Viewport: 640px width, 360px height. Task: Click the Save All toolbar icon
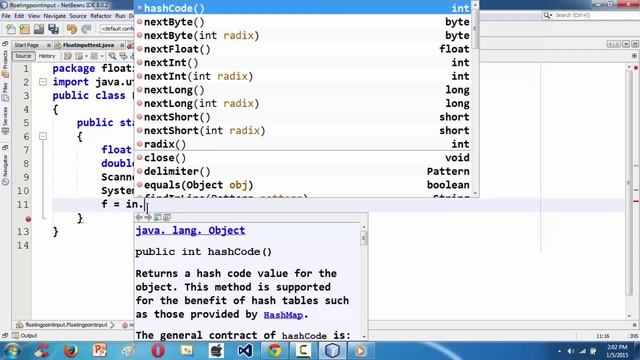[53, 29]
